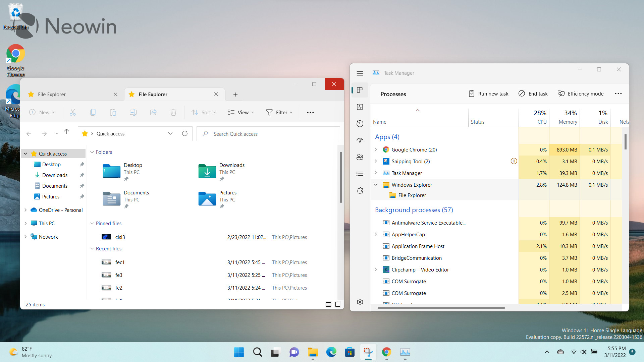The height and width of the screenshot is (362, 644).
Task: Launch Microsoft Edge from the taskbar
Action: tap(331, 352)
